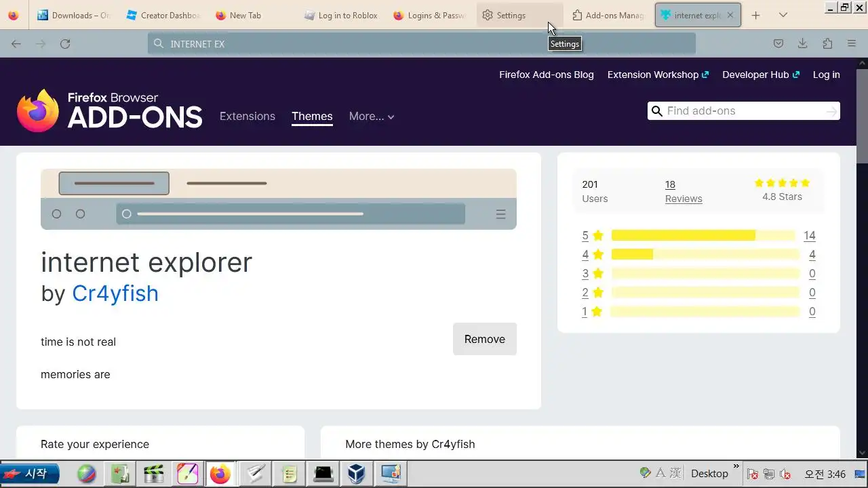The width and height of the screenshot is (868, 488).
Task: Click the Find add-ons search field
Action: [x=744, y=111]
